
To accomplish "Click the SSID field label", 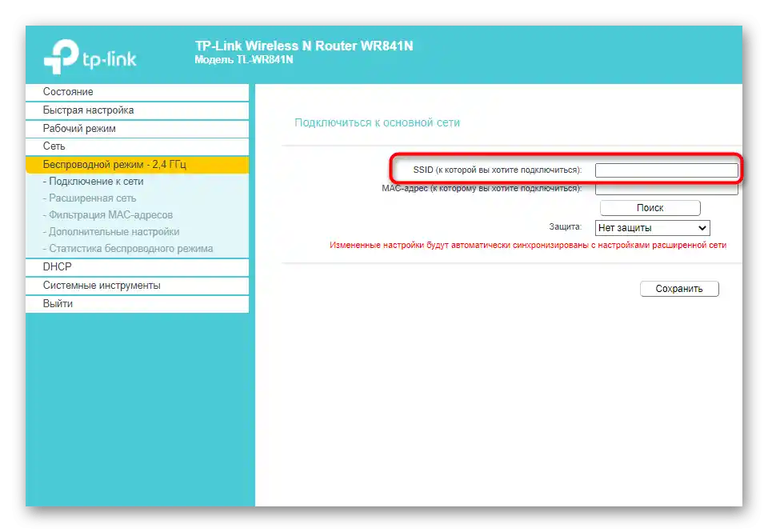I will 497,170.
